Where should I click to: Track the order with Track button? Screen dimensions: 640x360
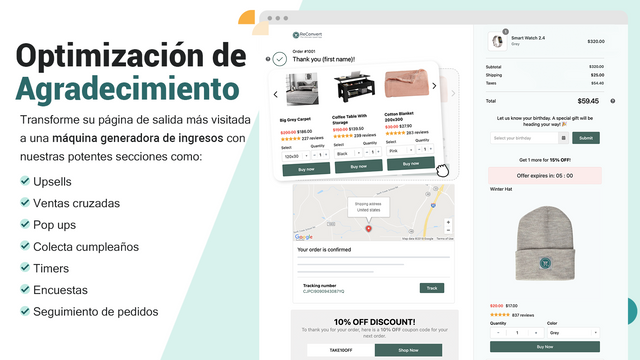[x=432, y=288]
